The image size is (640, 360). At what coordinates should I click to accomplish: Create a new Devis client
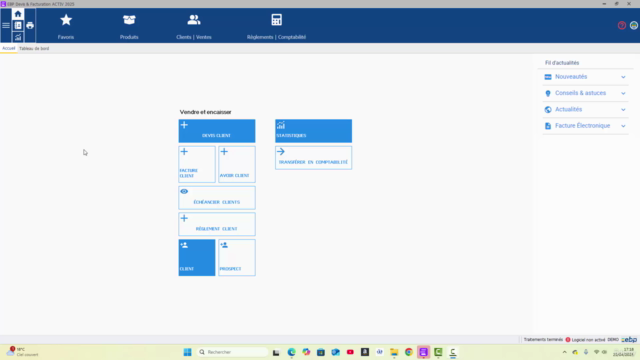tap(217, 131)
